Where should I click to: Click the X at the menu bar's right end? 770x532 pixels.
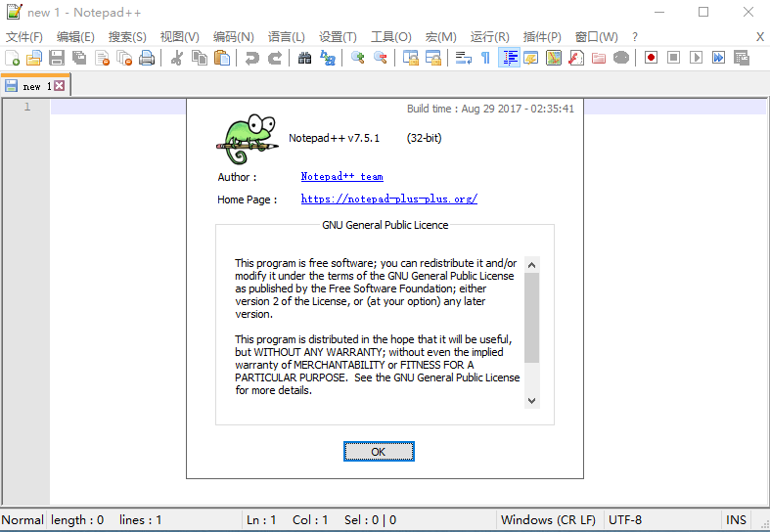point(759,37)
